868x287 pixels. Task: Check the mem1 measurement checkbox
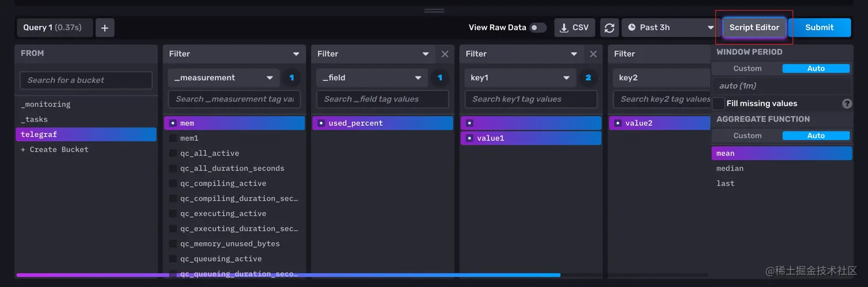(x=173, y=138)
